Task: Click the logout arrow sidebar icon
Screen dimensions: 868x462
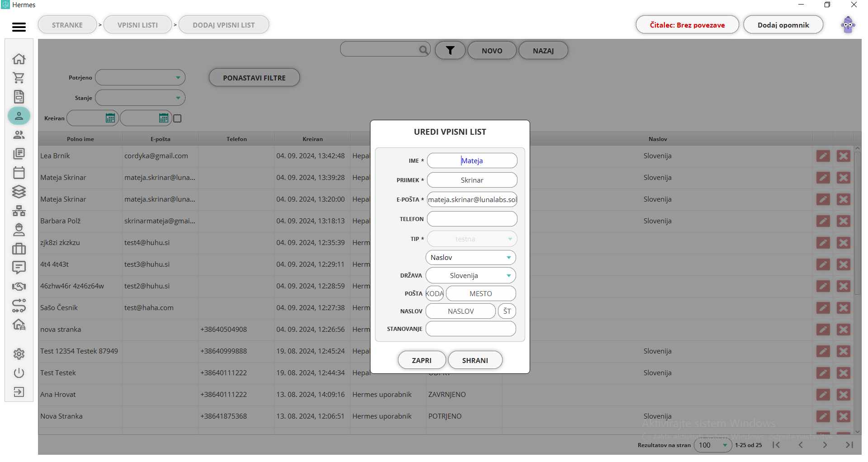Action: pos(19,392)
